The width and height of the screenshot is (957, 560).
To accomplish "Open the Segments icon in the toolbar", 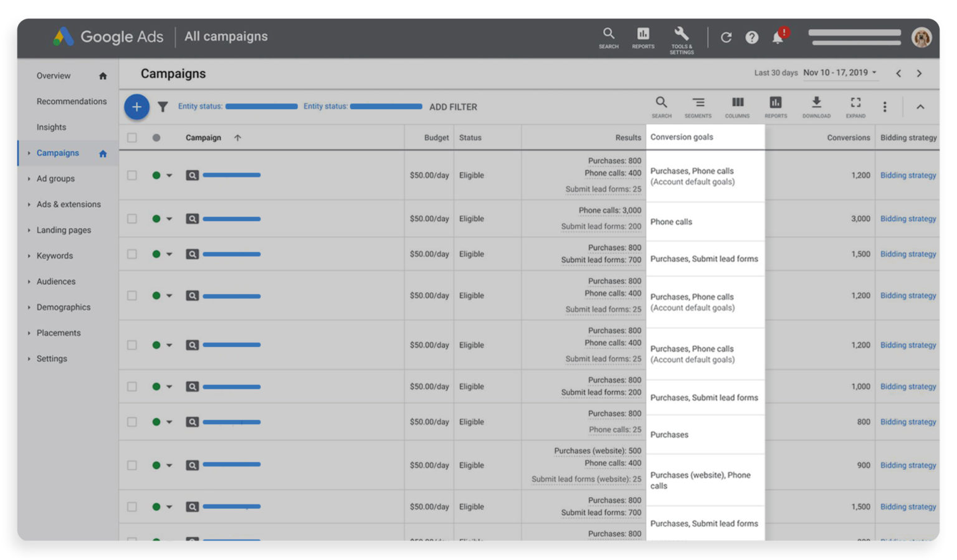I will pos(698,106).
